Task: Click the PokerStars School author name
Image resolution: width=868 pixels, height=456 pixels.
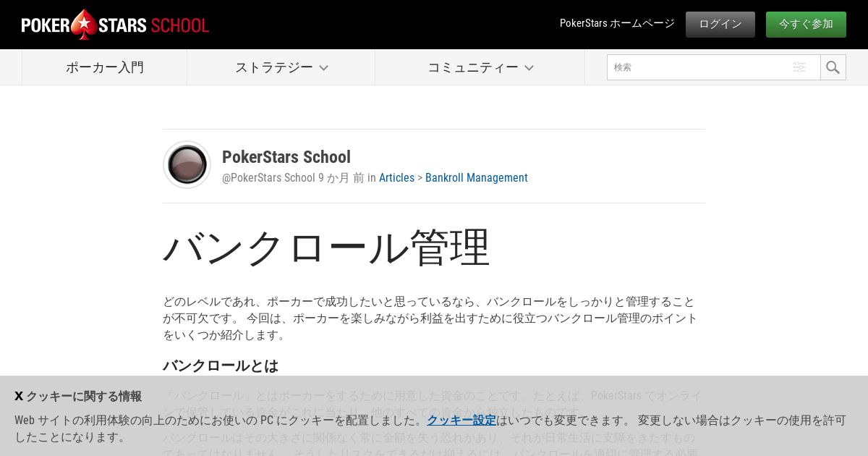Action: coord(286,157)
